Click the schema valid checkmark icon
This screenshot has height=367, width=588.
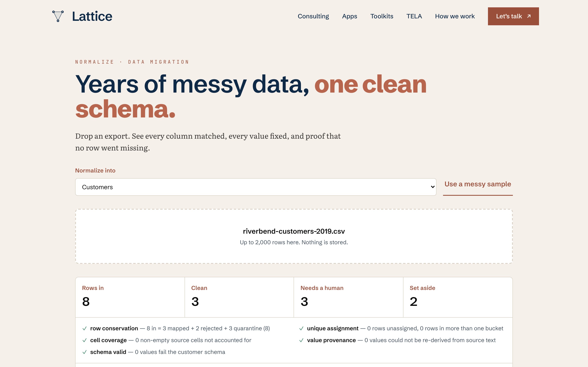pyautogui.click(x=85, y=352)
